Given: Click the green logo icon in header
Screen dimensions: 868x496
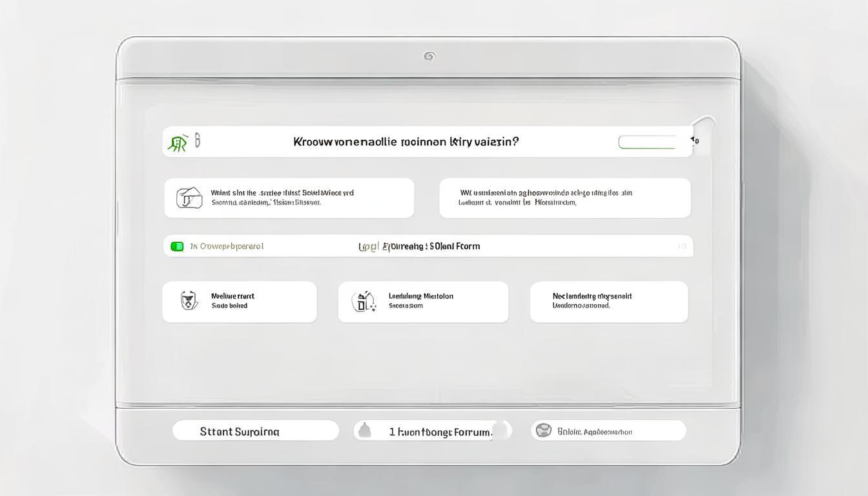Looking at the screenshot, I should pyautogui.click(x=177, y=143).
